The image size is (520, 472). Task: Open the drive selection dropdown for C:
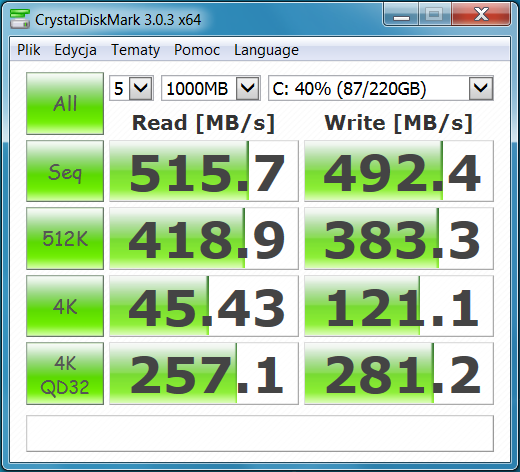click(381, 88)
